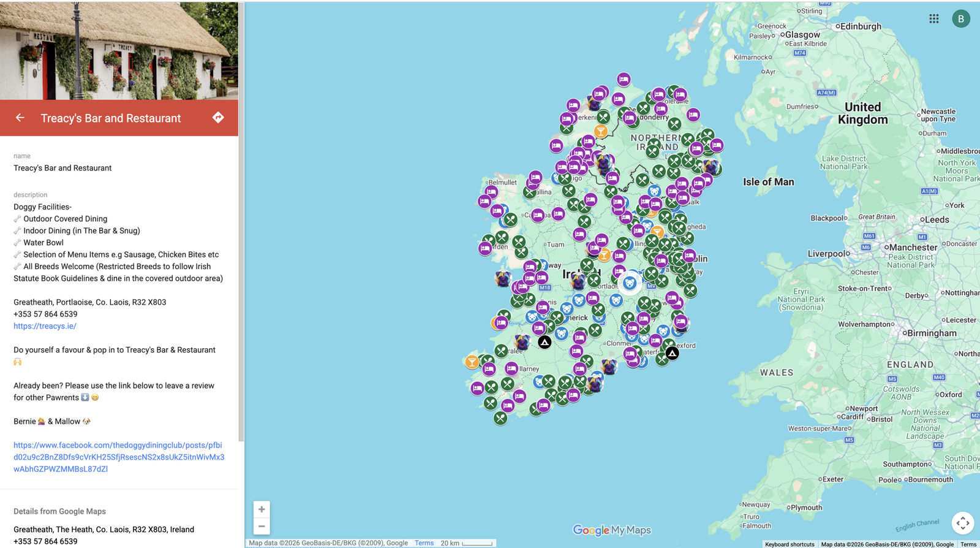This screenshot has height=548, width=980.
Task: Select the purple lodging marker beside Clifden label
Action: (x=485, y=248)
